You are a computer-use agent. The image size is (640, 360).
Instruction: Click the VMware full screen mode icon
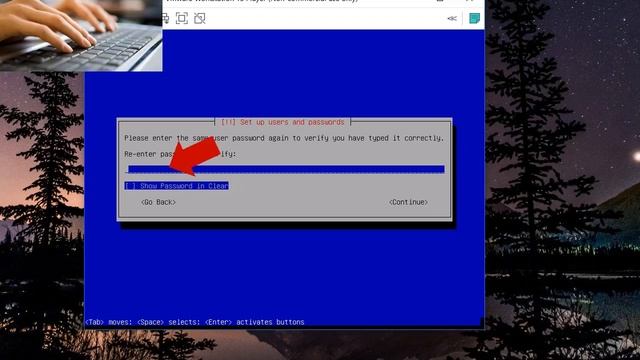click(182, 18)
